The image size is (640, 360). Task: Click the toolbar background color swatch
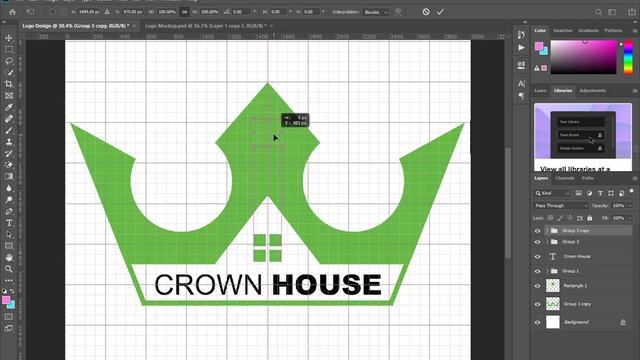click(x=11, y=304)
